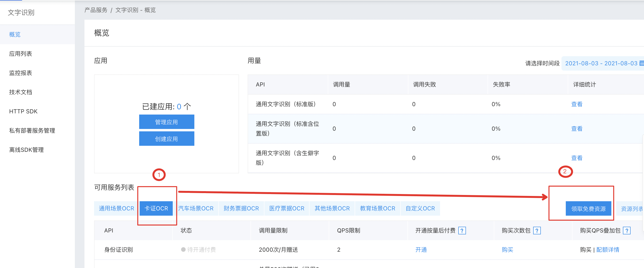Click 查看 for 通用文字识别（标准含位置版）
The width and height of the screenshot is (644, 268).
coord(577,129)
